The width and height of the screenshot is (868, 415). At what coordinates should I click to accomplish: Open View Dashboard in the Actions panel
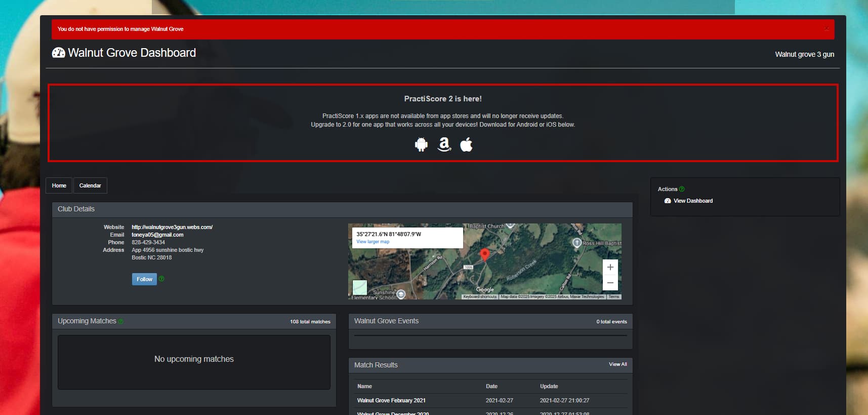tap(692, 201)
